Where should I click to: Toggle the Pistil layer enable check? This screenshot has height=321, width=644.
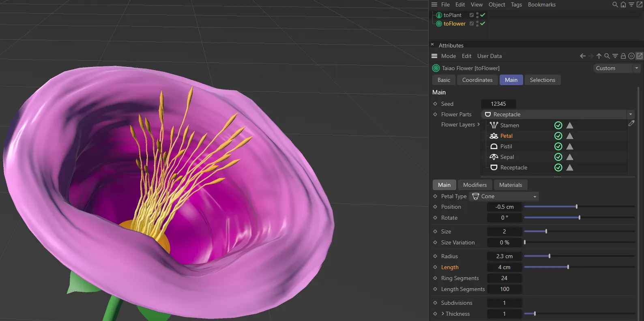coord(558,146)
